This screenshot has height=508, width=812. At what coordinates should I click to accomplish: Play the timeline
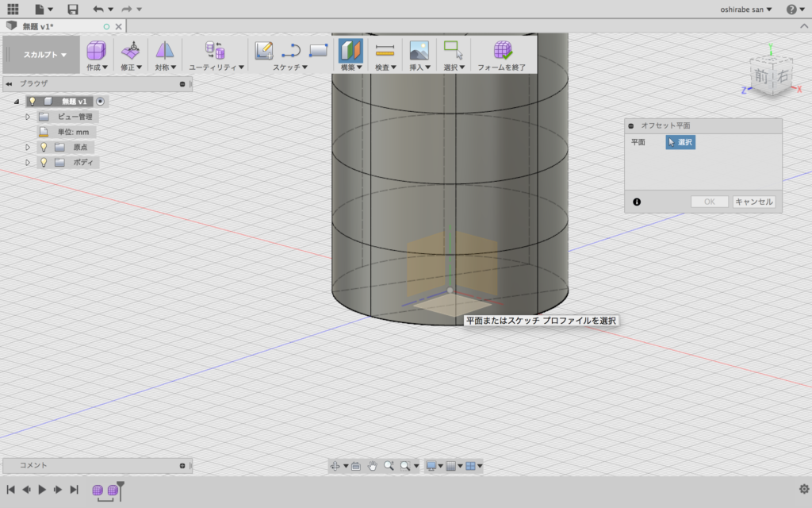(x=42, y=489)
